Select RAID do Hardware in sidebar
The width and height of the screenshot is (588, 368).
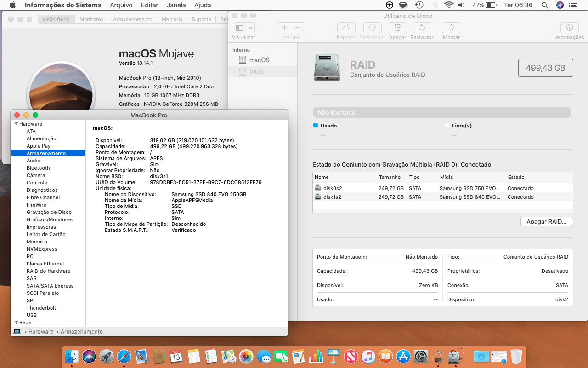point(48,271)
